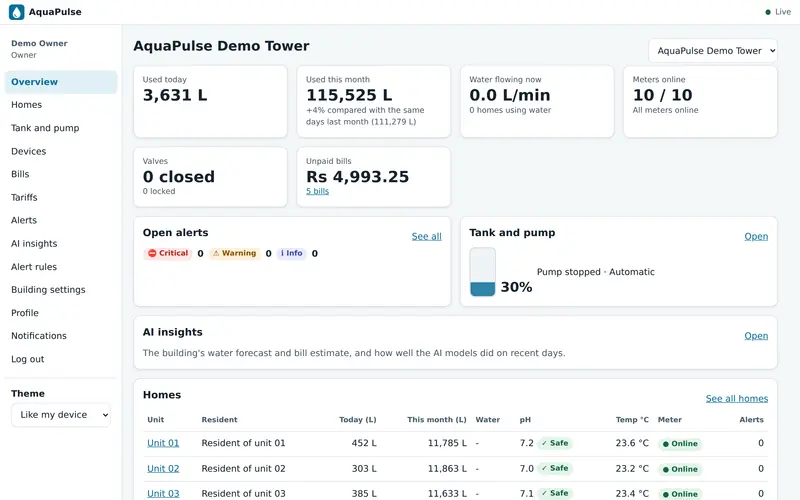The image size is (800, 500).
Task: Open the building selector dropdown
Action: tap(713, 51)
